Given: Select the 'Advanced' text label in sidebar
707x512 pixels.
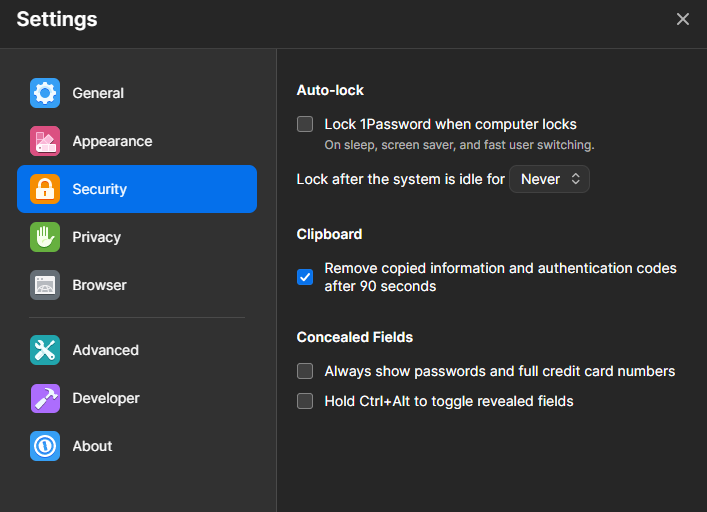Looking at the screenshot, I should [105, 350].
